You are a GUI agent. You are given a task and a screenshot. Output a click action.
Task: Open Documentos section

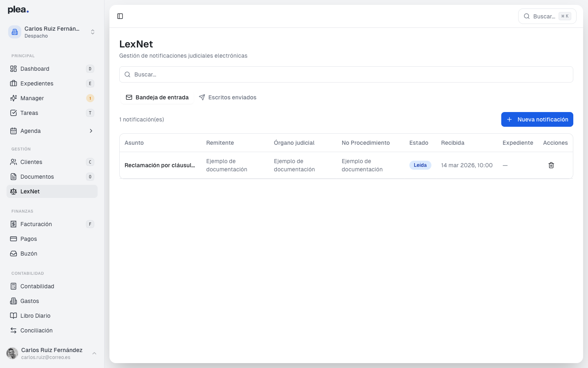[x=52, y=177]
